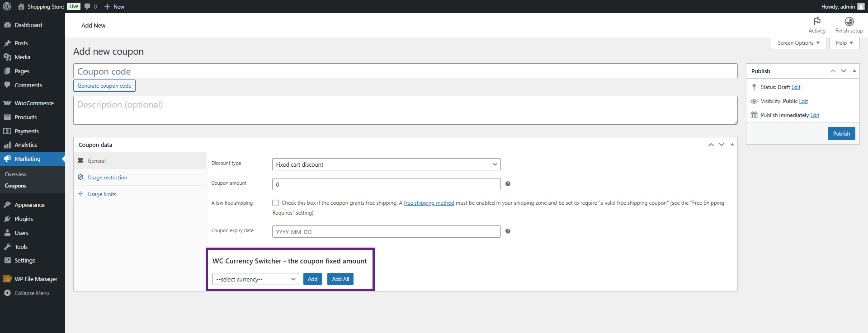Switch to the Usage restriction tab
The image size is (868, 333).
pos(140,178)
